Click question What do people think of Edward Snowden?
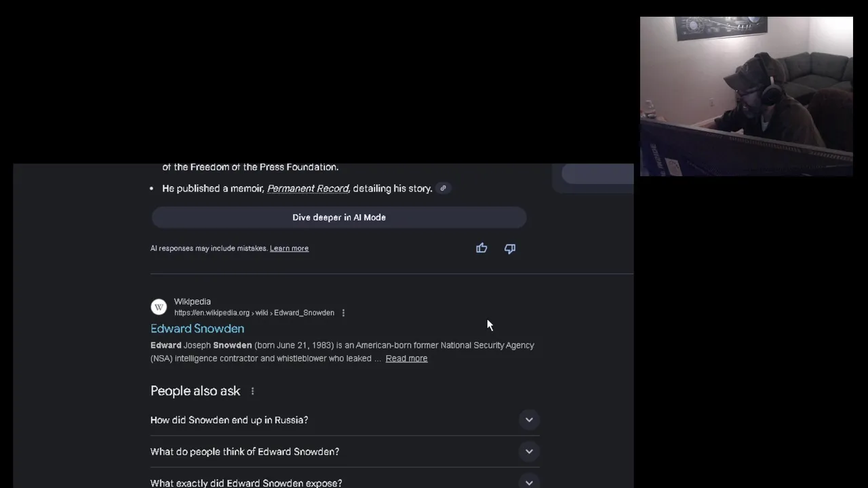 pyautogui.click(x=245, y=451)
